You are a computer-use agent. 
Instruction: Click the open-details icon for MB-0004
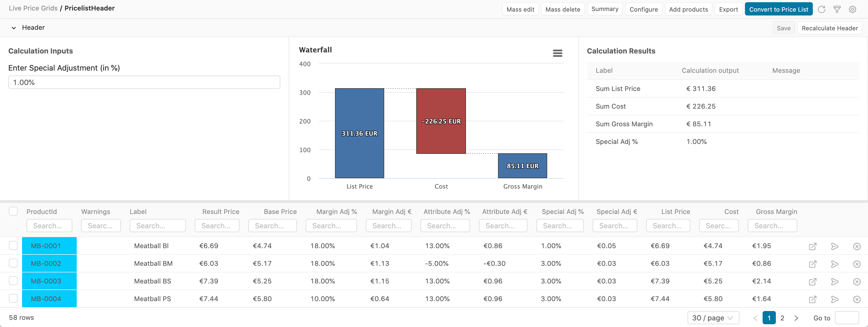812,299
